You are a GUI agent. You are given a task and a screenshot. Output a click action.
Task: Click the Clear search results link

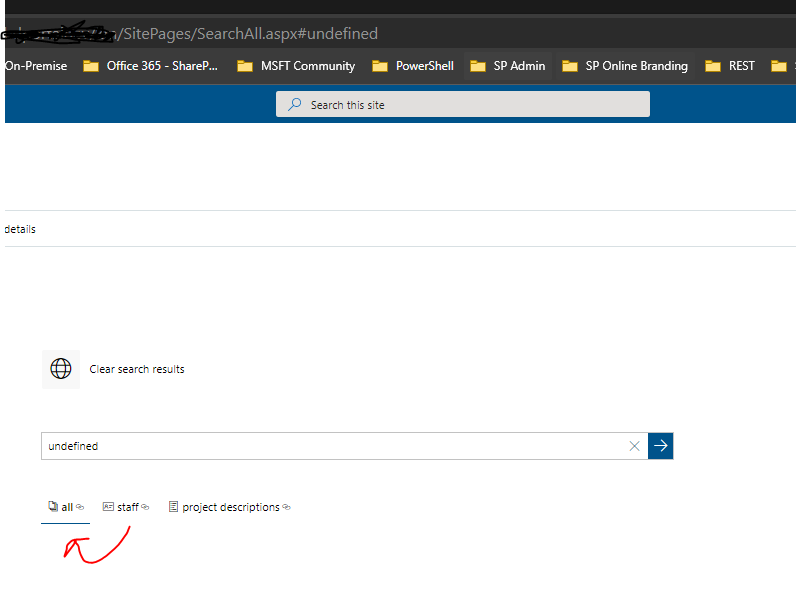pos(137,369)
